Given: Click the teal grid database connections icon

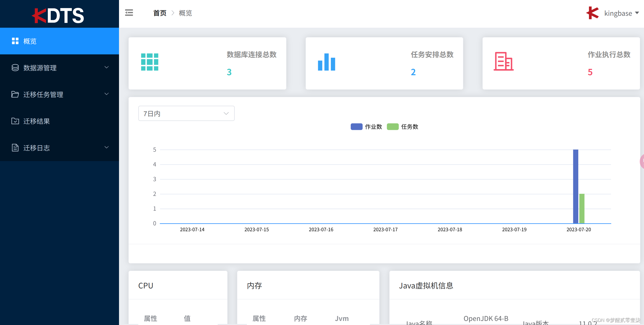Looking at the screenshot, I should pos(150,62).
